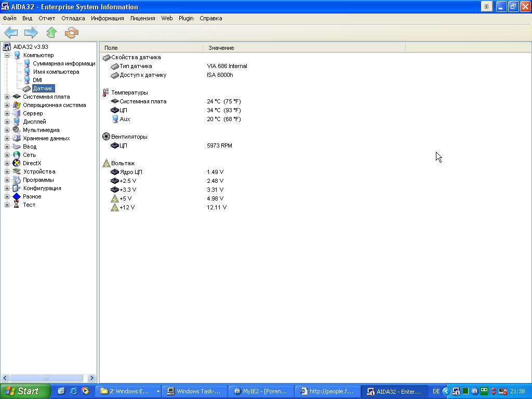
Task: Open the Лицензия menu
Action: (x=142, y=18)
